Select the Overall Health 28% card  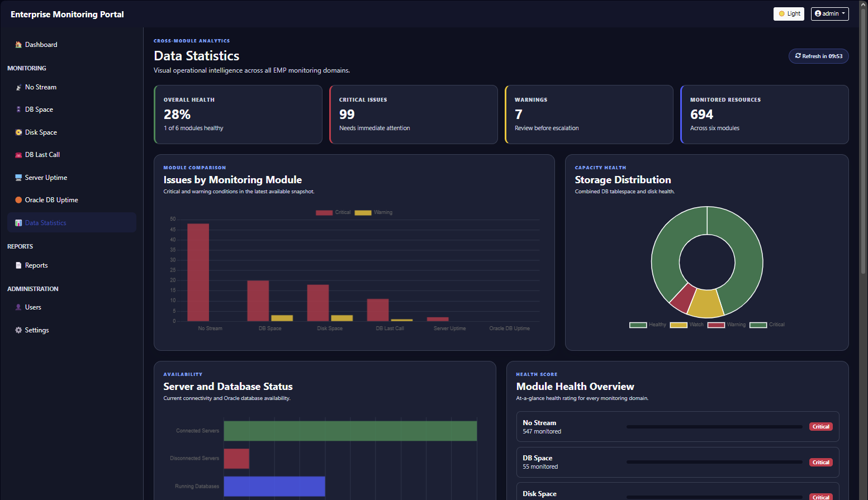(238, 115)
